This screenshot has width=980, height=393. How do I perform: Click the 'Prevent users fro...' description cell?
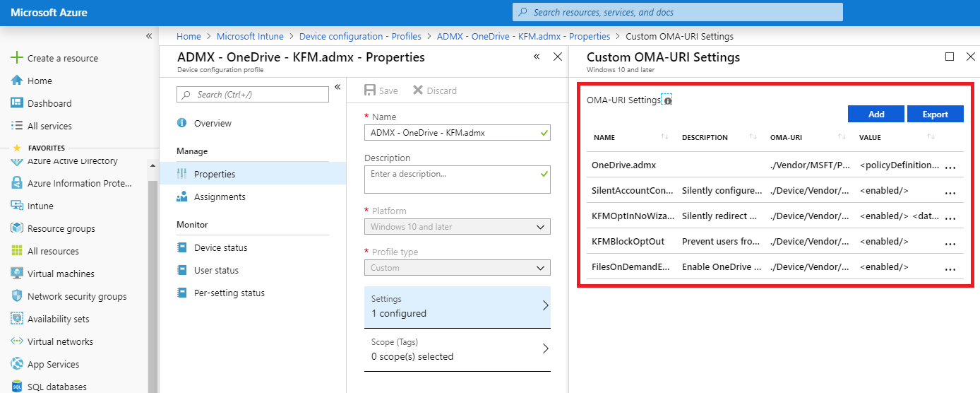pos(722,242)
